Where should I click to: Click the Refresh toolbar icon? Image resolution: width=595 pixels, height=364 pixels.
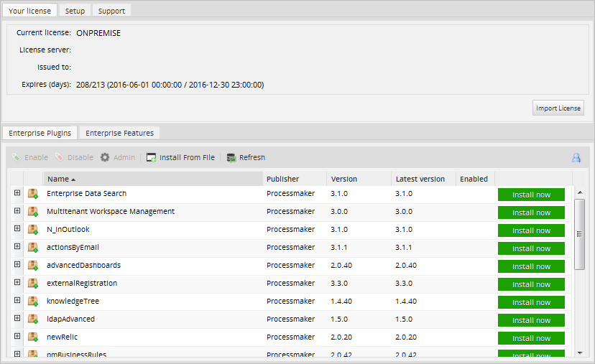click(231, 157)
